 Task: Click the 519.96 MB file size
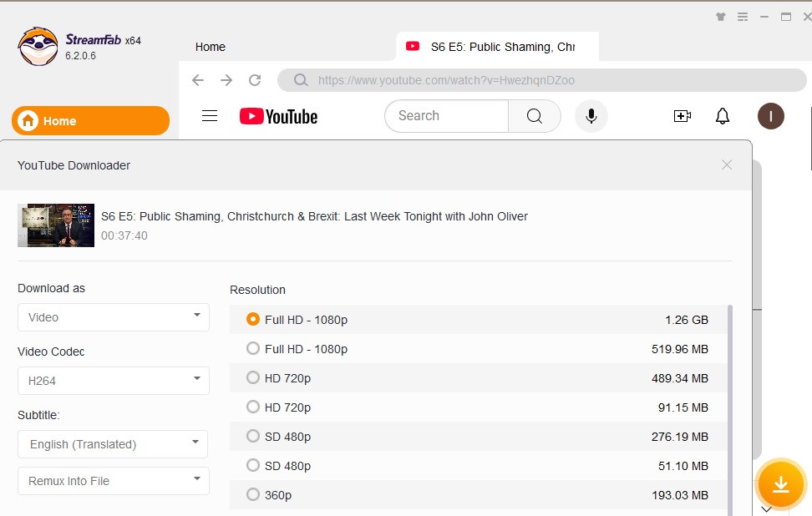(x=679, y=349)
